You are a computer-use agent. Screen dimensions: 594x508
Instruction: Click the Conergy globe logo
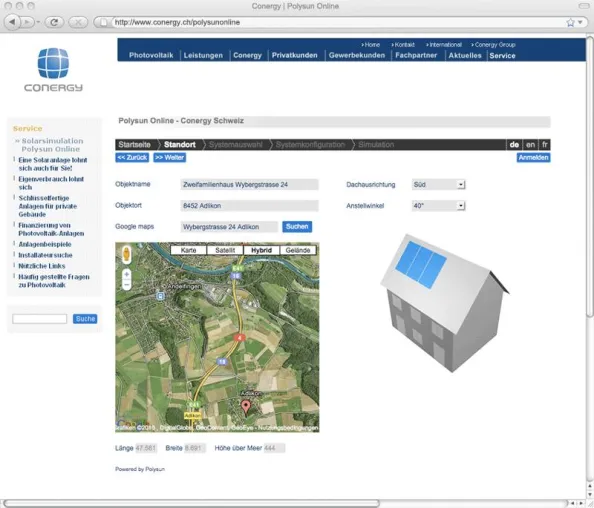click(53, 63)
